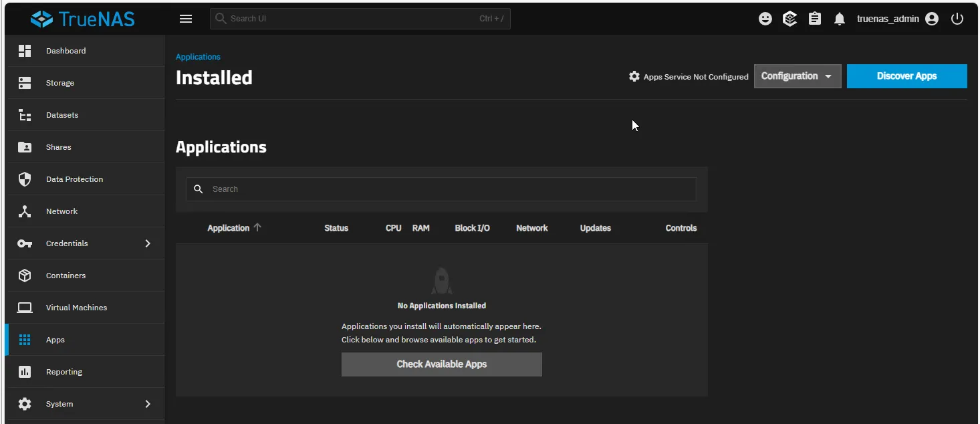Expand the System submenu chevron
980x424 pixels.
pos(148,404)
